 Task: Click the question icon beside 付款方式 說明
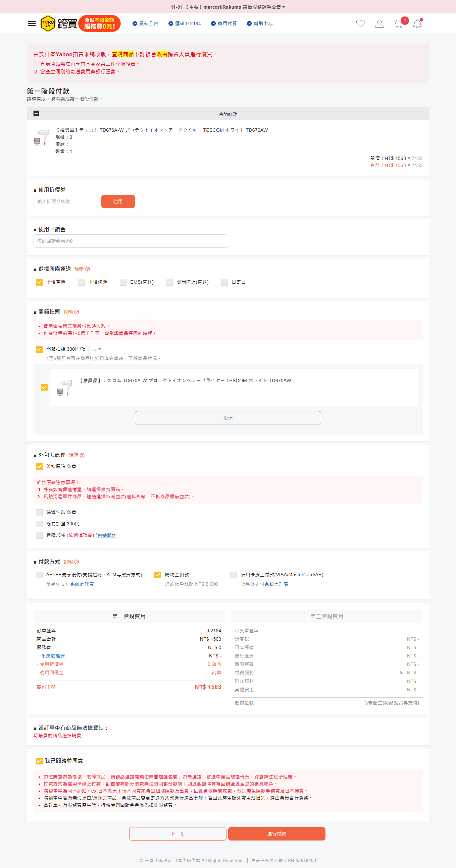pos(77,562)
